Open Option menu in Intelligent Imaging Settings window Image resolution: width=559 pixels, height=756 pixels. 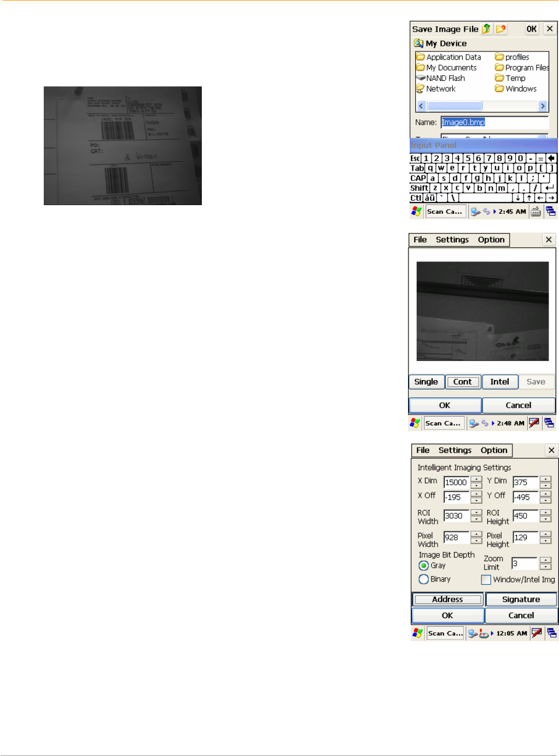(x=494, y=450)
